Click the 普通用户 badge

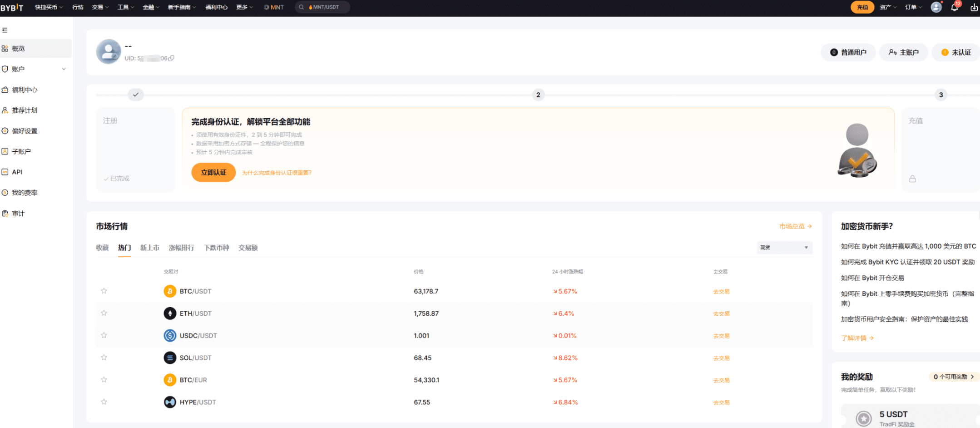coord(848,52)
